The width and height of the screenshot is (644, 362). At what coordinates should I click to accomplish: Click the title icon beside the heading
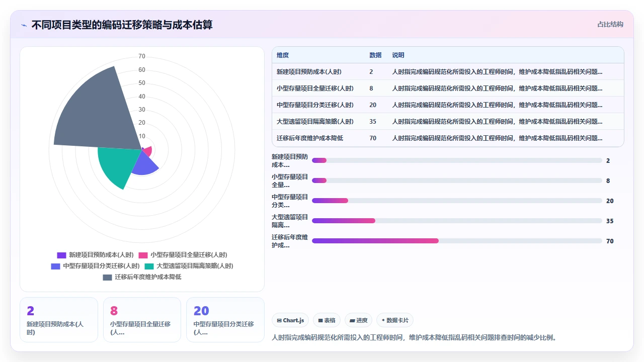[24, 25]
